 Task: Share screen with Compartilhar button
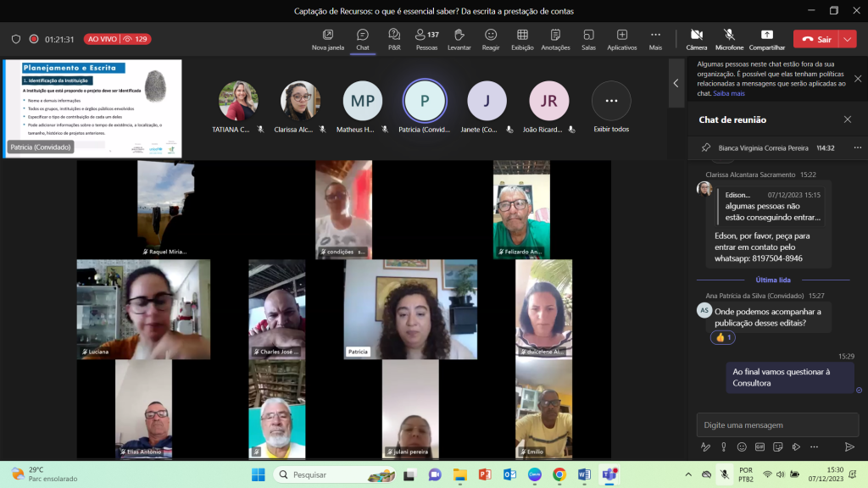point(766,40)
